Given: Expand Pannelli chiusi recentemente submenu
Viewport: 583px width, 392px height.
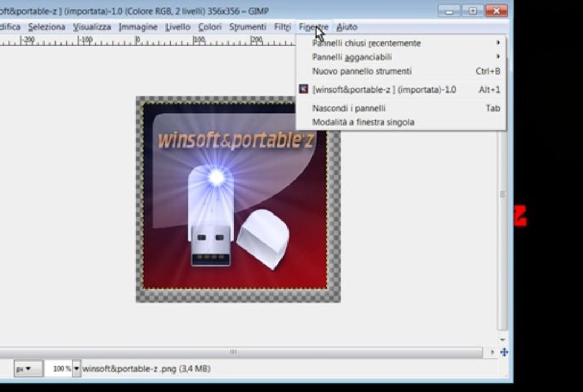Looking at the screenshot, I should tap(401, 43).
